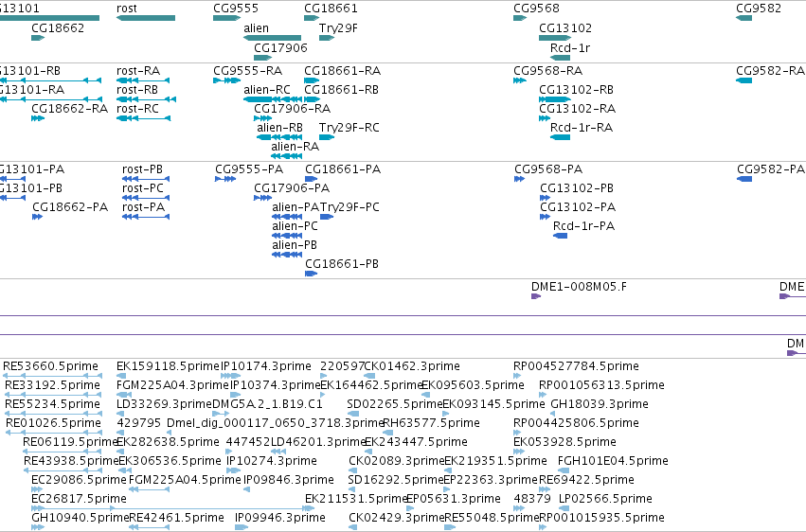Viewport: 806px width, 532px height.
Task: Select transcript rost-RC
Action: [137, 109]
